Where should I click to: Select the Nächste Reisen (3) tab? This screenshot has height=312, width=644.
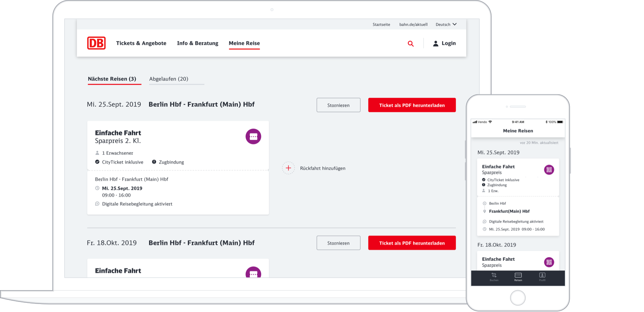[x=112, y=79]
